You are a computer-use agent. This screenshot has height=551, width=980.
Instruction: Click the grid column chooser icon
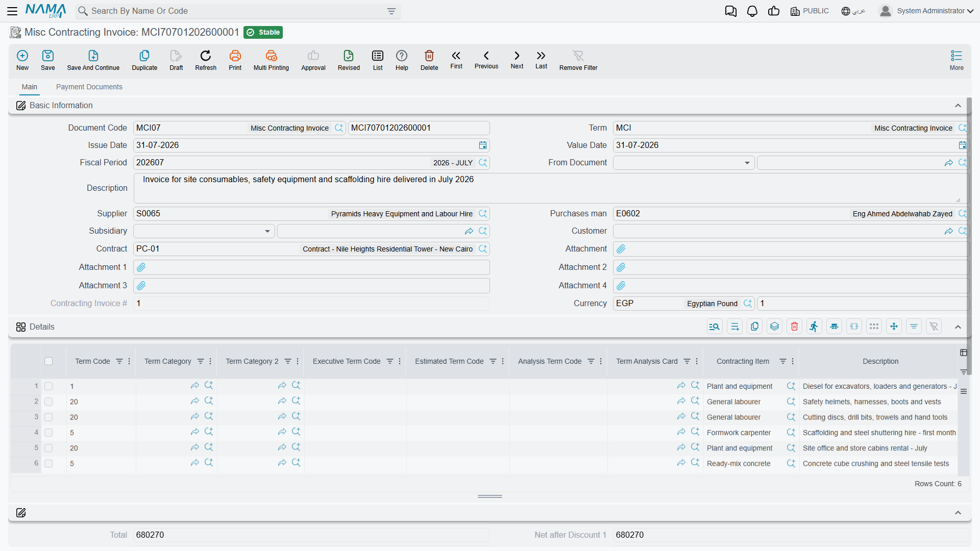point(963,353)
